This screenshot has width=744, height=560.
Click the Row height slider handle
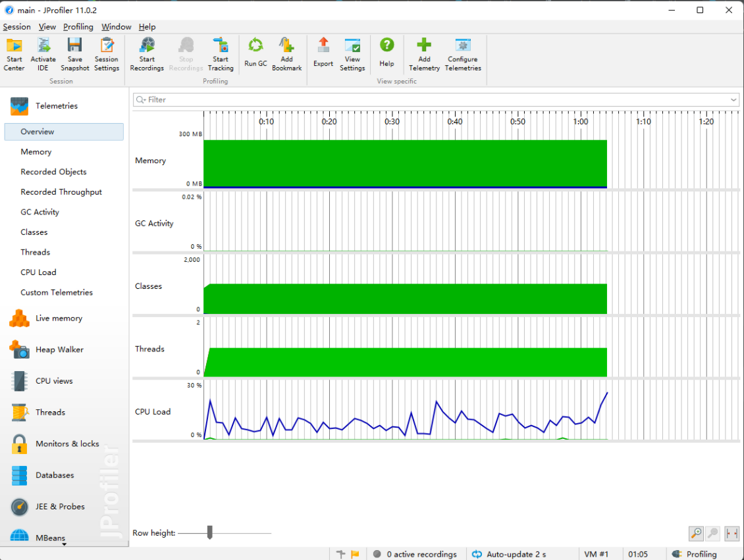click(x=210, y=532)
